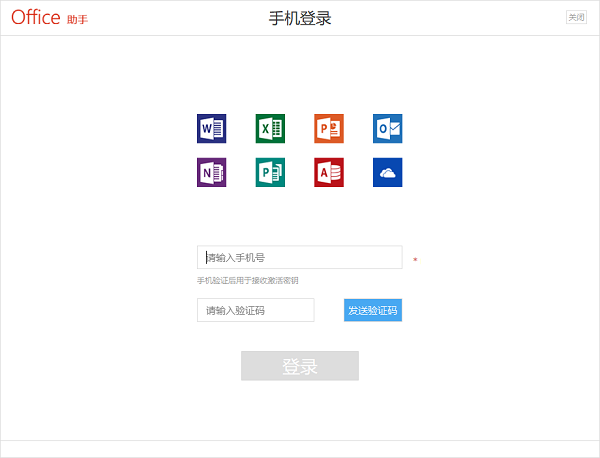
Task: Open the OneDrive cloud icon
Action: 387,172
